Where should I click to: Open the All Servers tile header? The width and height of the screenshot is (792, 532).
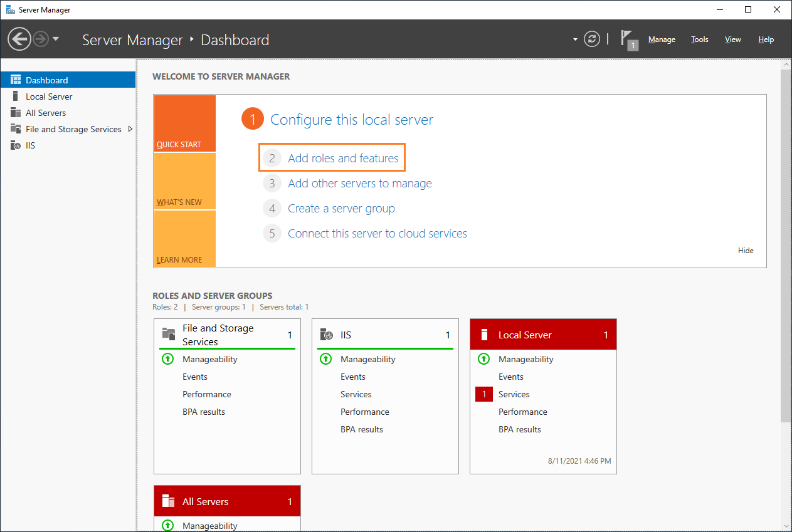227,501
